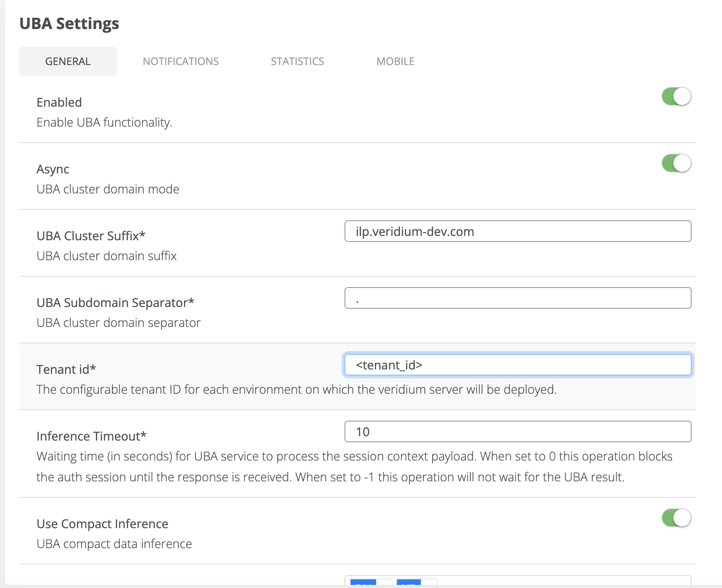Go to the MOBILE tab
Viewport: 722px width, 588px height.
click(395, 62)
